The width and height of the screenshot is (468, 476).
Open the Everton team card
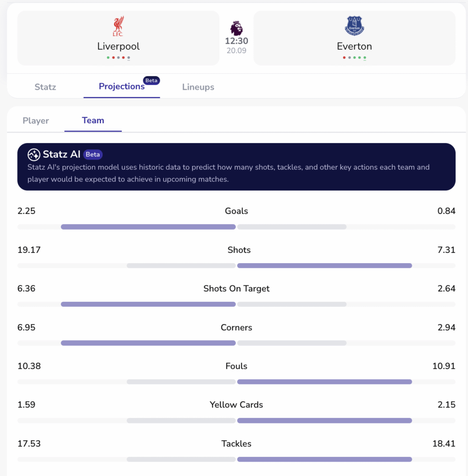[355, 38]
